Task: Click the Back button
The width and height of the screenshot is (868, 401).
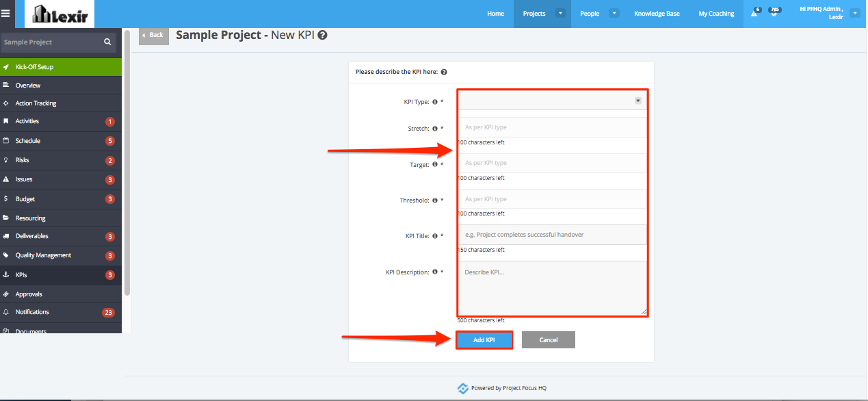Action: pyautogui.click(x=153, y=35)
